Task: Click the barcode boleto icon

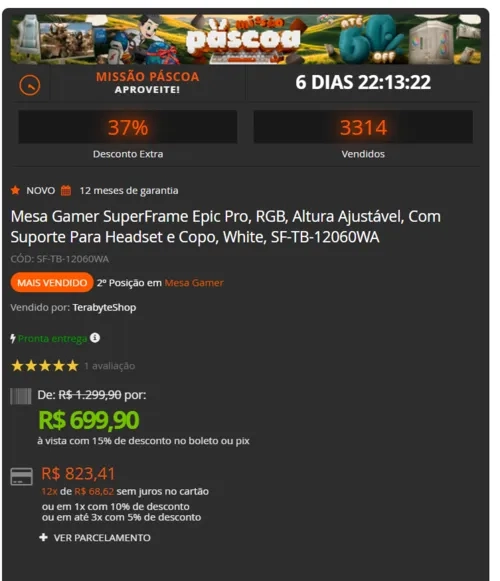Action: tap(21, 396)
